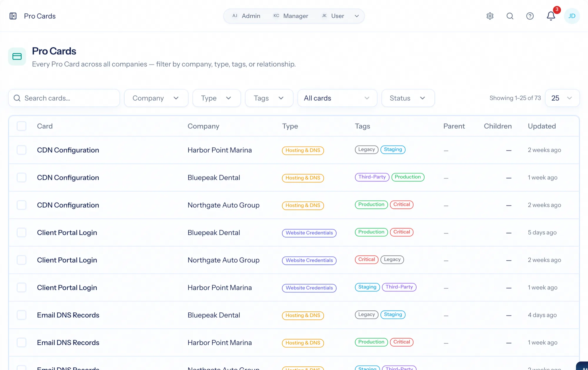Open the help question mark icon
588x370 pixels.
point(530,16)
